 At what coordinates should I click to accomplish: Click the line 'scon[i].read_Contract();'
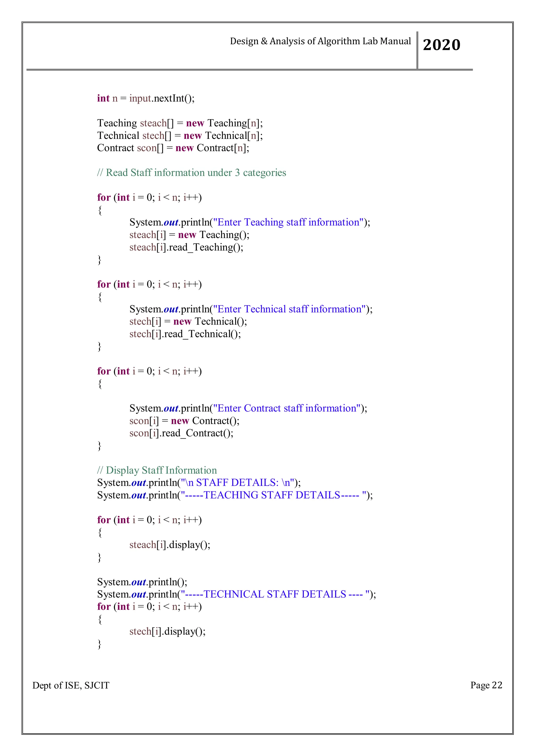pyautogui.click(x=182, y=433)
